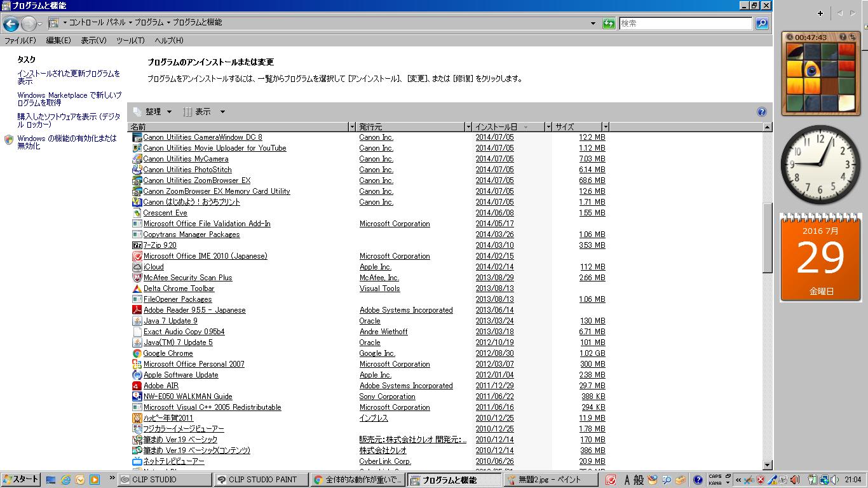Click the Windows の機能の有効化または無効化 link
868x488 pixels.
pos(67,142)
